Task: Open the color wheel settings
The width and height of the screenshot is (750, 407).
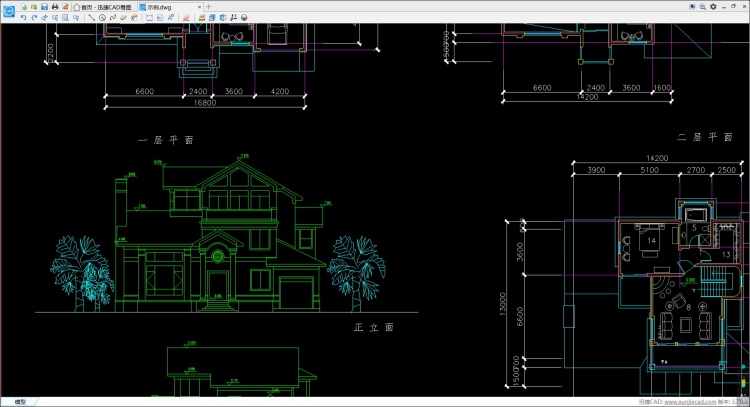Action: [x=244, y=18]
